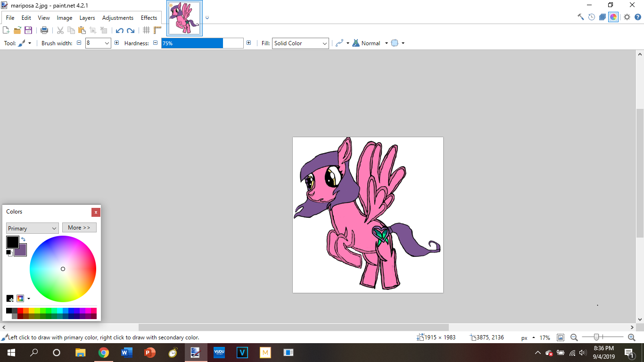Cut selection with the scissors icon
This screenshot has height=362, width=644.
tap(60, 30)
